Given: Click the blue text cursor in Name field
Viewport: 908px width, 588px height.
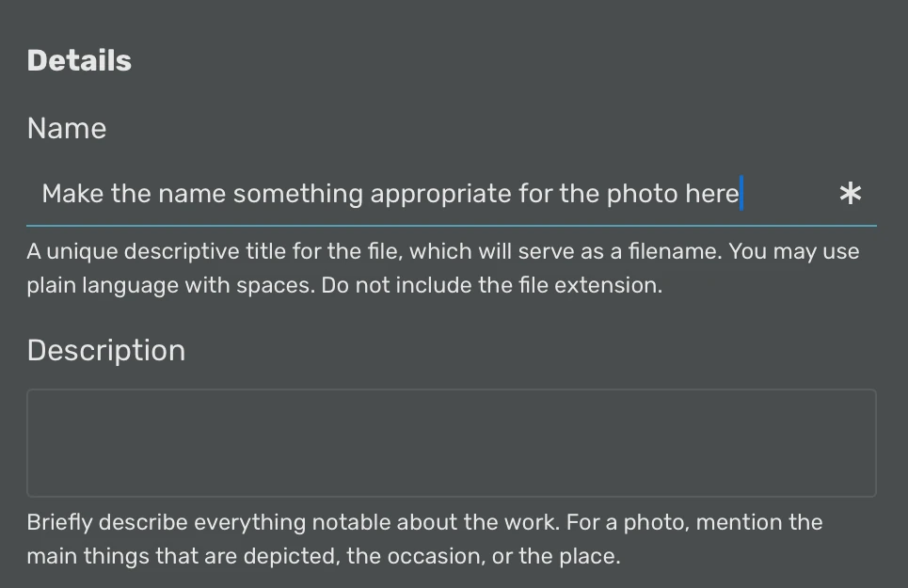Looking at the screenshot, I should tap(742, 194).
